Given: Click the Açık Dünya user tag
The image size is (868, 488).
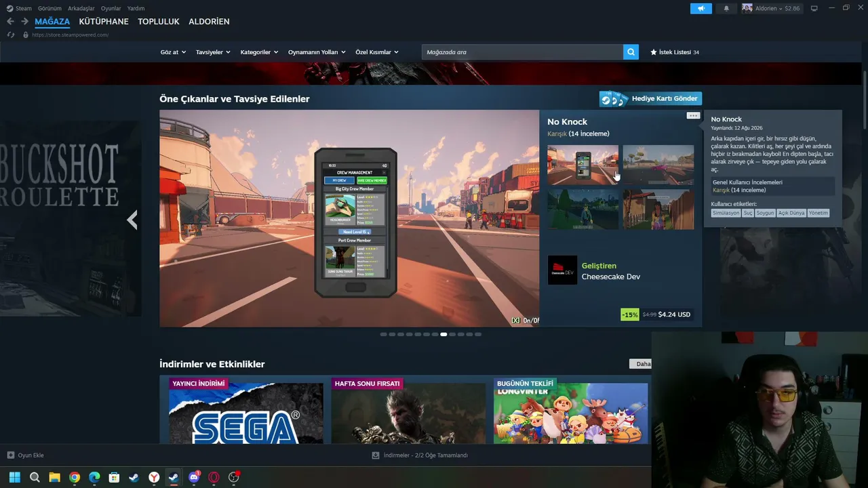Looking at the screenshot, I should [792, 213].
